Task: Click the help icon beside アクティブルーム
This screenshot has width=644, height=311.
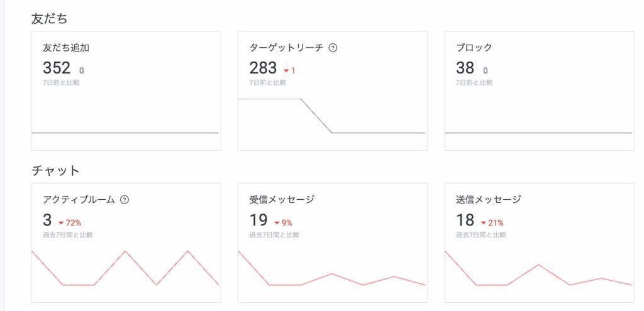Action: pos(125,200)
